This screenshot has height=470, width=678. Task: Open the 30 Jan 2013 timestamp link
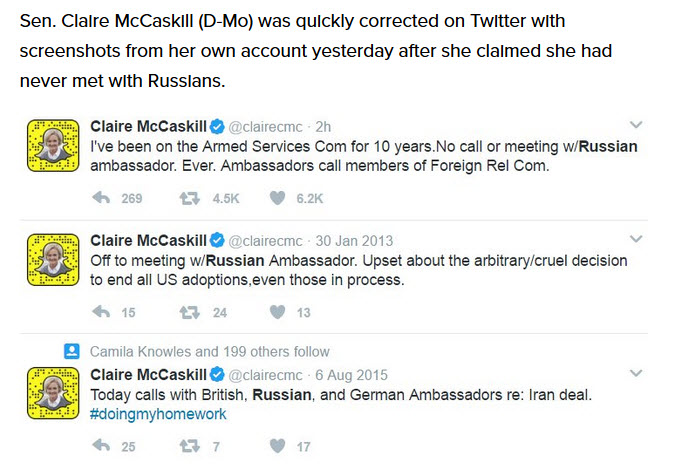(354, 241)
